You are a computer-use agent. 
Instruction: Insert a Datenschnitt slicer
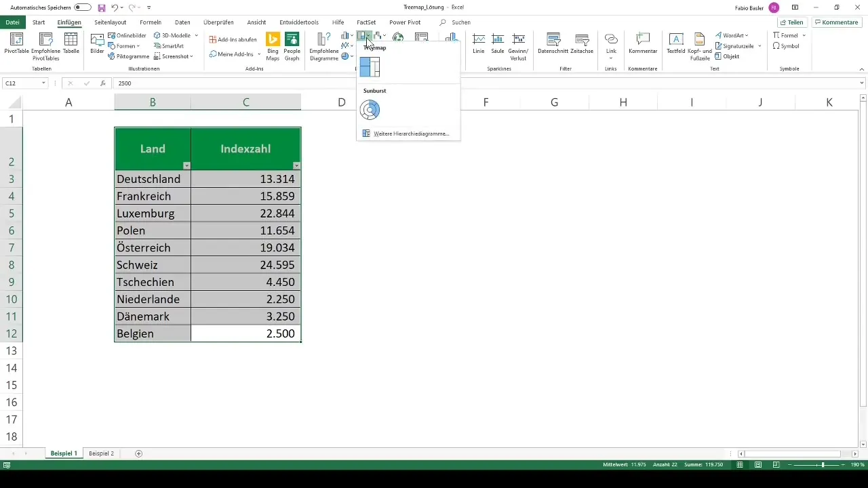tap(553, 43)
